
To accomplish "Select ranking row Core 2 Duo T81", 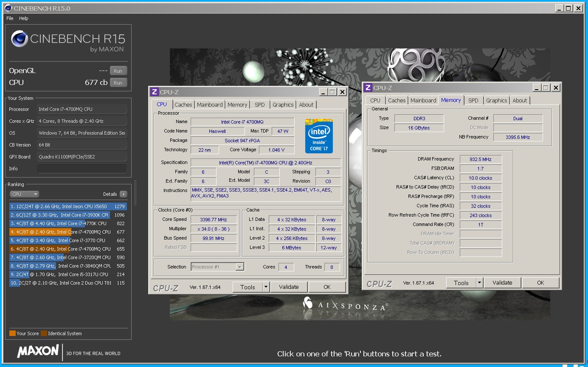I will (68, 283).
